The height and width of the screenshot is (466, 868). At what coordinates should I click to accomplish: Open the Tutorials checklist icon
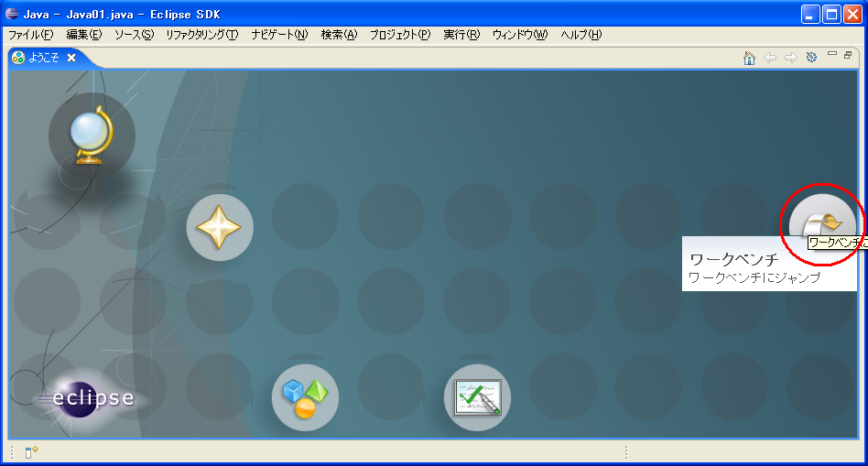tap(477, 397)
